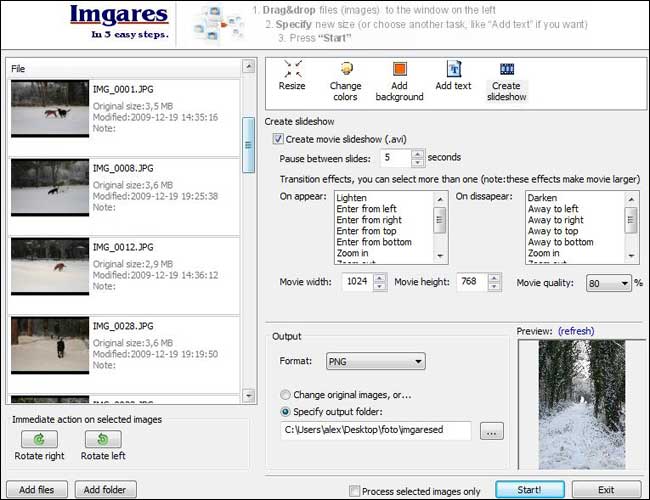Click On dissapear list scroll up arrow
Screen dimensions: 650x500
tap(631, 199)
